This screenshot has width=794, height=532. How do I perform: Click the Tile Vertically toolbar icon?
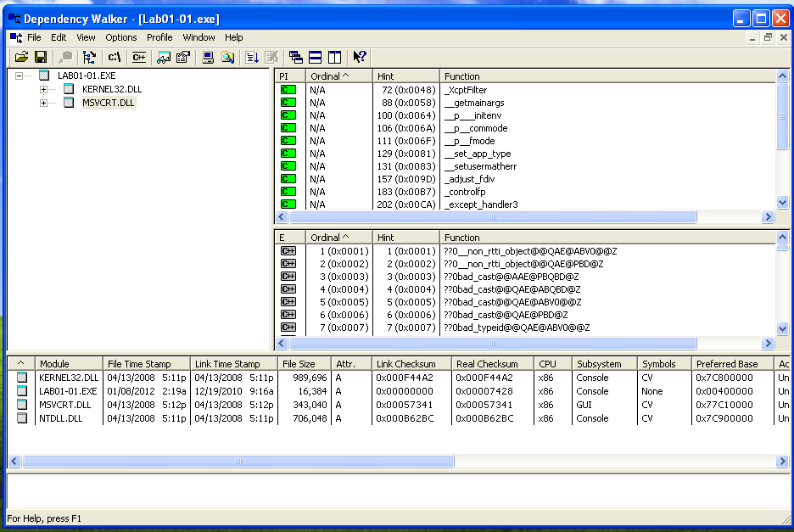click(335, 57)
